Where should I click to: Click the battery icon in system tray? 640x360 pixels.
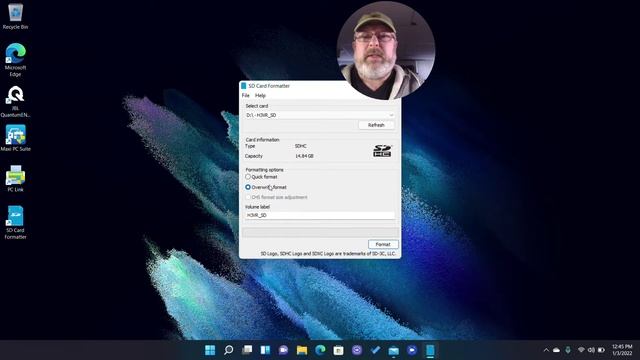(x=601, y=350)
